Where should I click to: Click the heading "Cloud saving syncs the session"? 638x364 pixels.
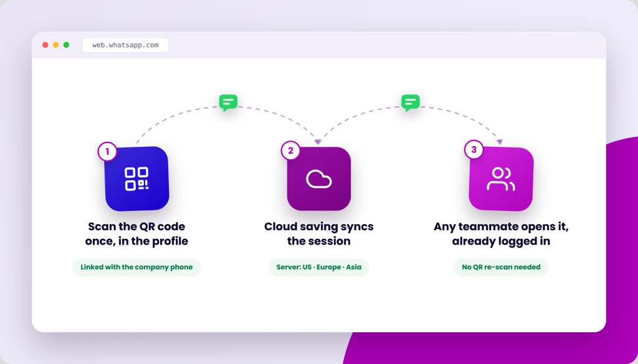pyautogui.click(x=319, y=233)
